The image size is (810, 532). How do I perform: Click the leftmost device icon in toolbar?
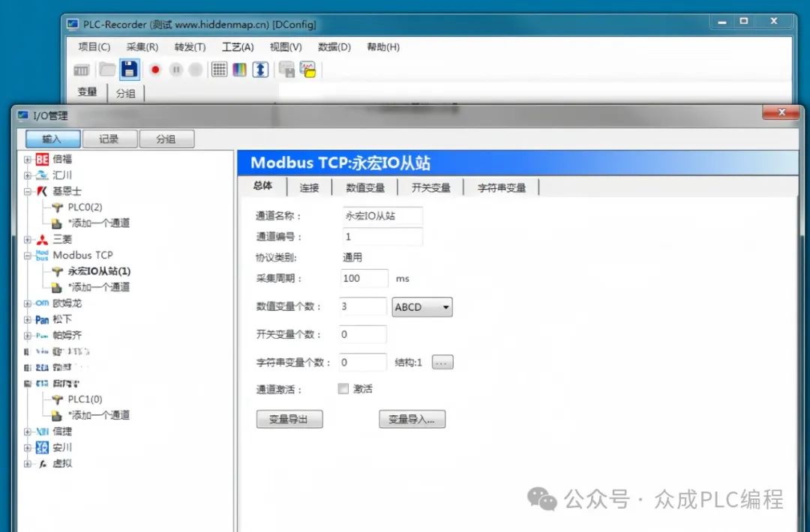(x=82, y=70)
